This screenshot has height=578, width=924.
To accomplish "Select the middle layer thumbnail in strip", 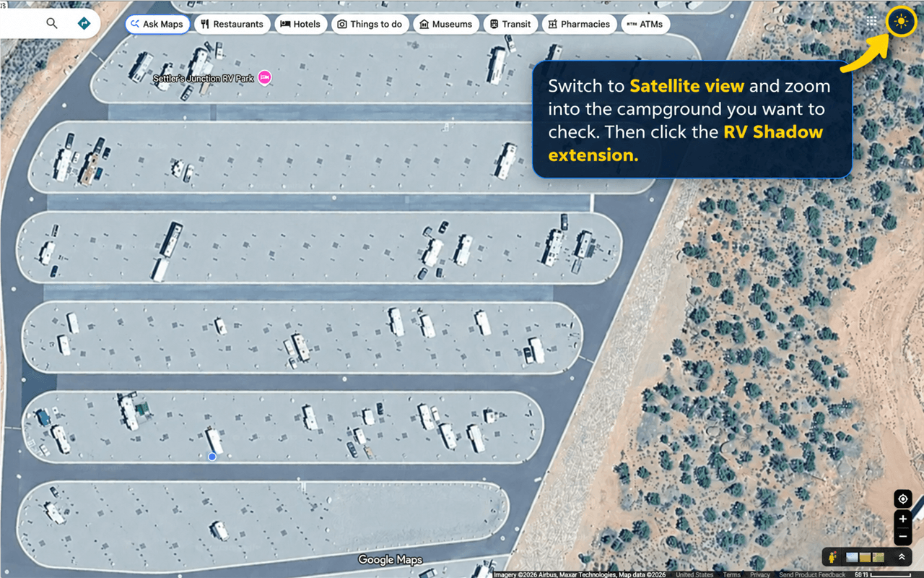I will (x=866, y=557).
